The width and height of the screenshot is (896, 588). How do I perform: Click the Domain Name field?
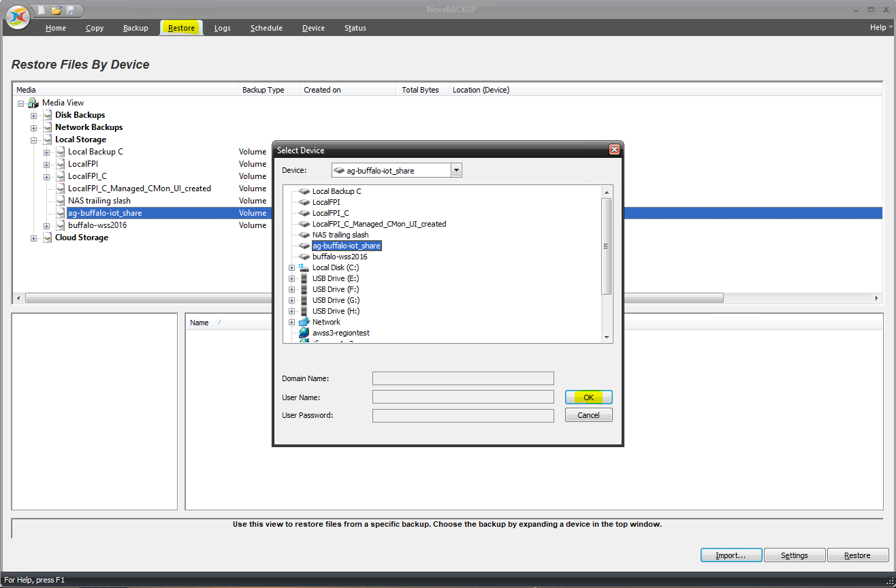point(463,378)
